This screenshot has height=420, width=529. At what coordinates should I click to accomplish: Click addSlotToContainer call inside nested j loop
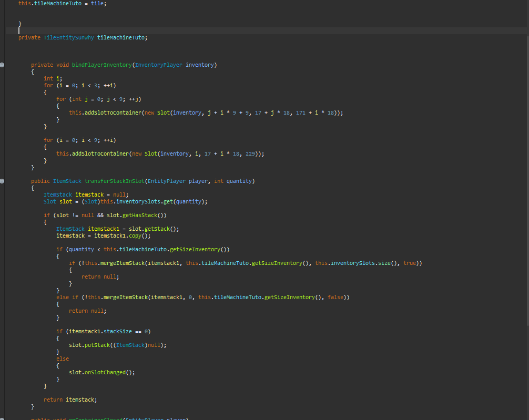tap(113, 112)
